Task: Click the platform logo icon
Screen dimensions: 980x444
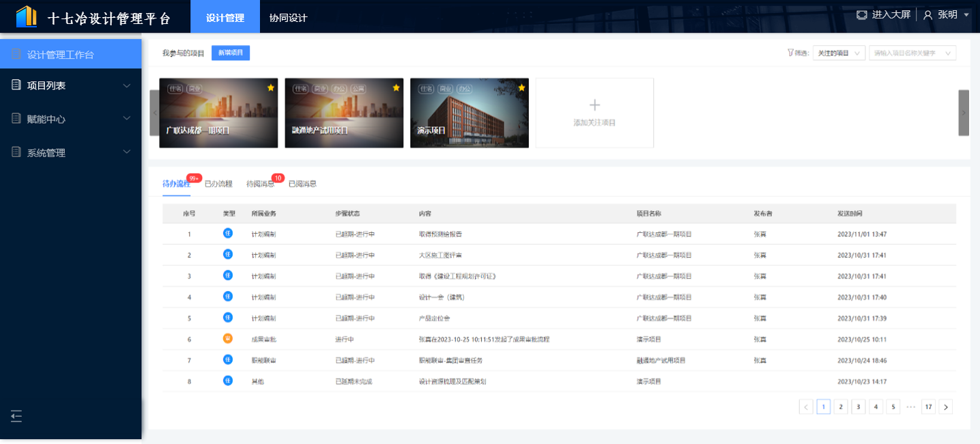Action: click(27, 16)
